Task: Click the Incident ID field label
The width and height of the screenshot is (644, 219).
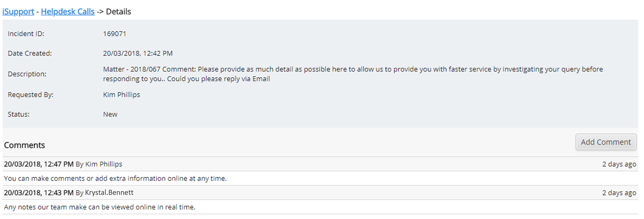Action: pos(26,34)
